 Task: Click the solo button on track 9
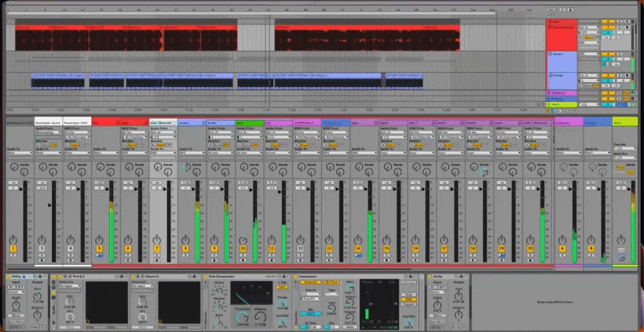[x=214, y=255]
